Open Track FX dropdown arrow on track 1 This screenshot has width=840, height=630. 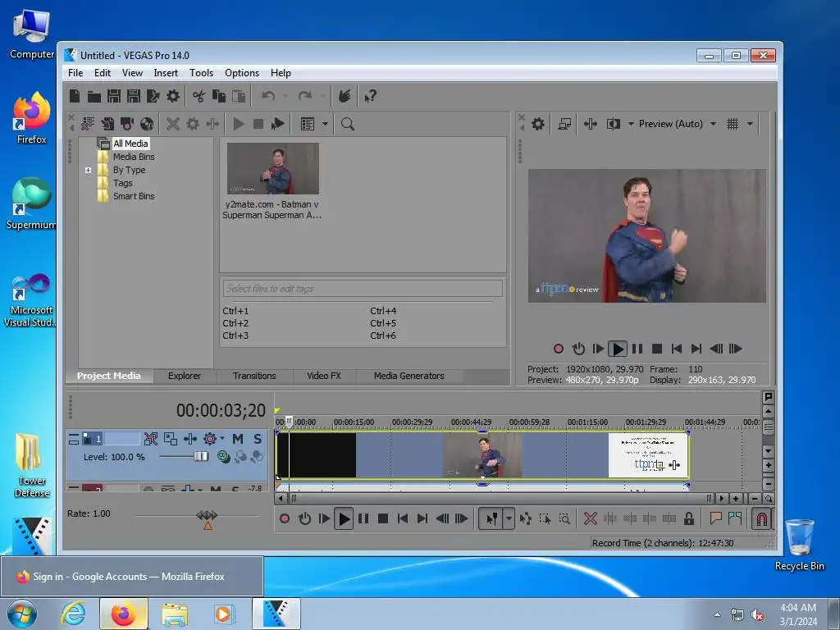[221, 439]
